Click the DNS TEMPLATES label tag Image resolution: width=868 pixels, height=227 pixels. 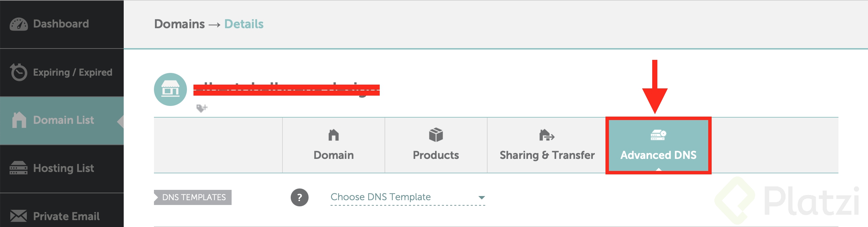pyautogui.click(x=193, y=197)
